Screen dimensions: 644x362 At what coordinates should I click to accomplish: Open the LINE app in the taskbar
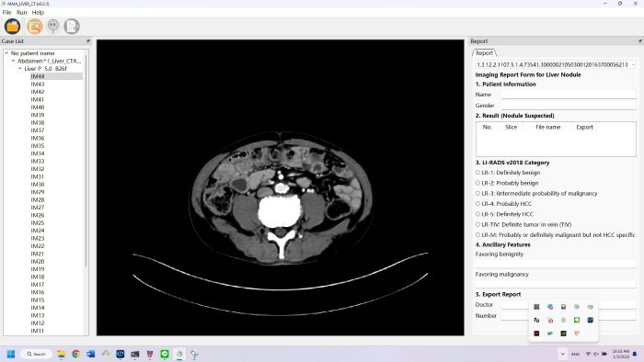coord(165,354)
